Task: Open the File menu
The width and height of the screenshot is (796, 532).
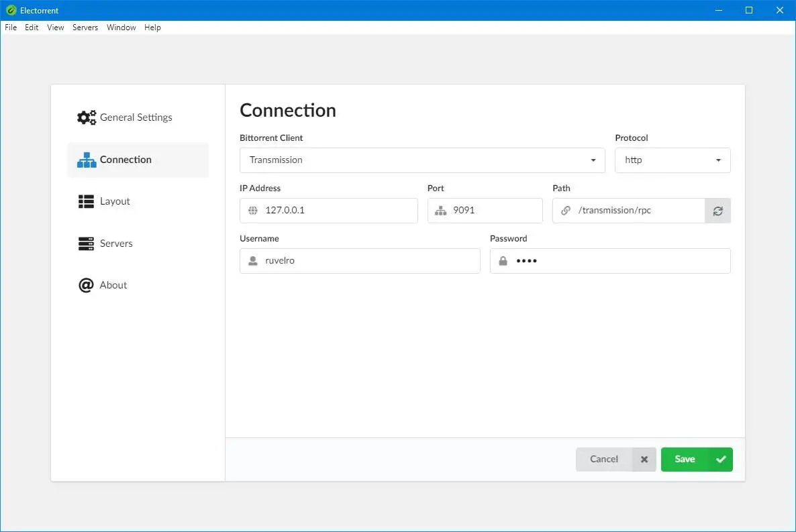Action: pyautogui.click(x=11, y=28)
